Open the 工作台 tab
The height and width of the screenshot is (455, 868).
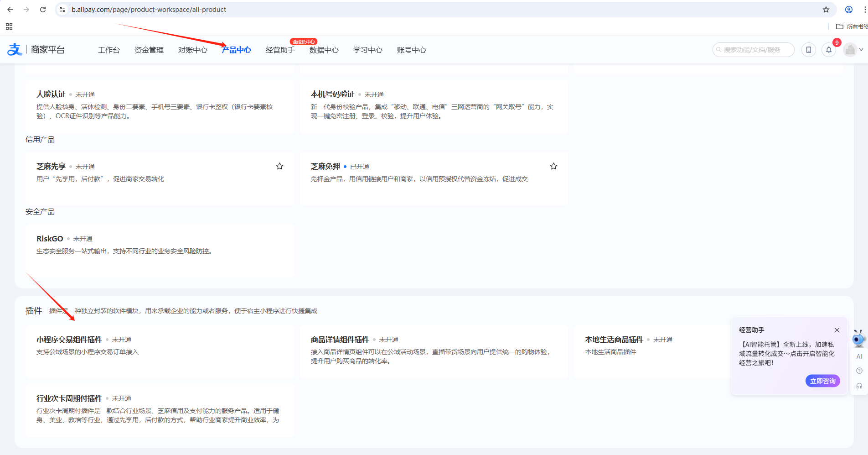click(x=109, y=50)
